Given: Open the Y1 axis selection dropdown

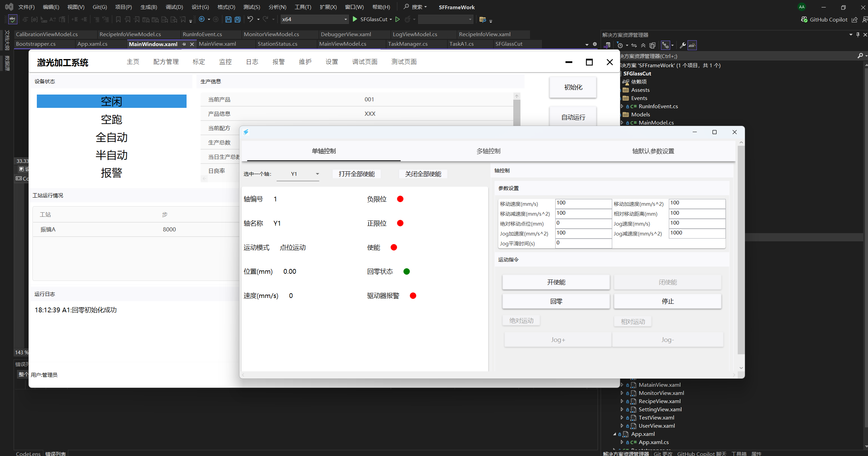Looking at the screenshot, I should [x=298, y=174].
